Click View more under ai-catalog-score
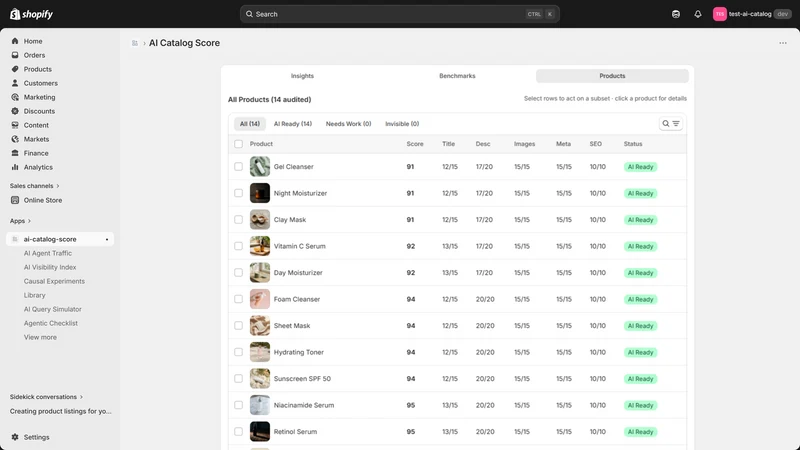The width and height of the screenshot is (800, 450). [x=40, y=337]
